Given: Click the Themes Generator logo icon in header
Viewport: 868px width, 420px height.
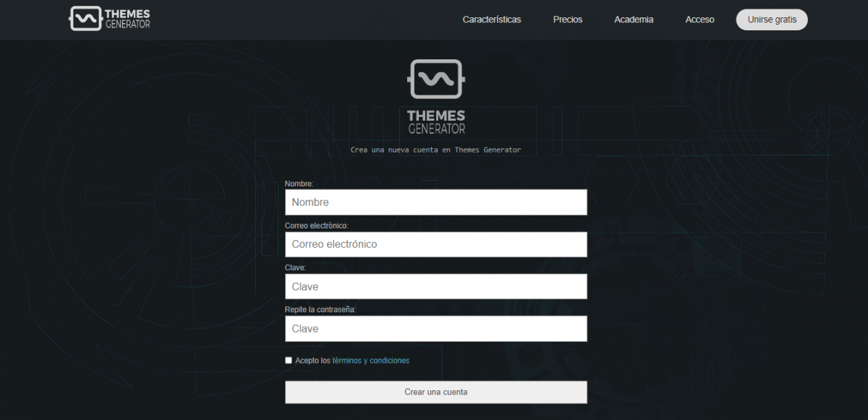Looking at the screenshot, I should 85,19.
